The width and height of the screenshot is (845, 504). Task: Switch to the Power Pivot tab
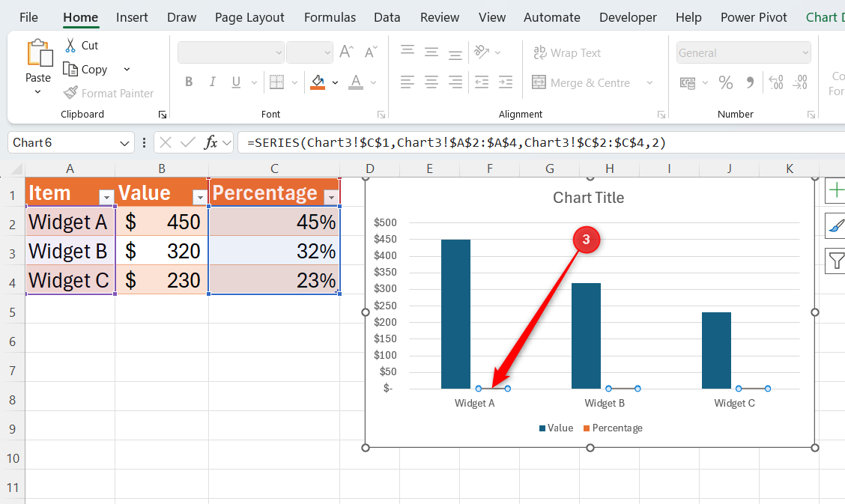[754, 17]
